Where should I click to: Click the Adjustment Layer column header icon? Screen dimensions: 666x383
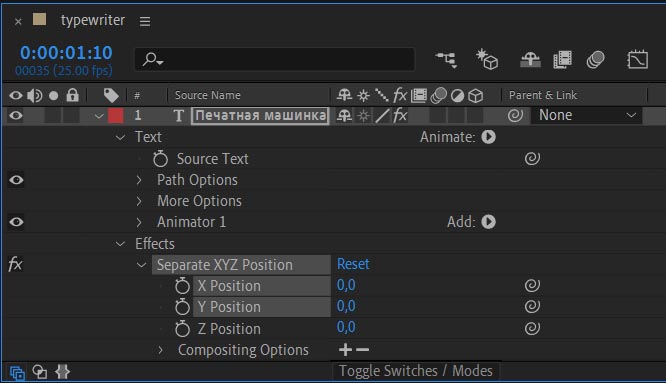457,96
